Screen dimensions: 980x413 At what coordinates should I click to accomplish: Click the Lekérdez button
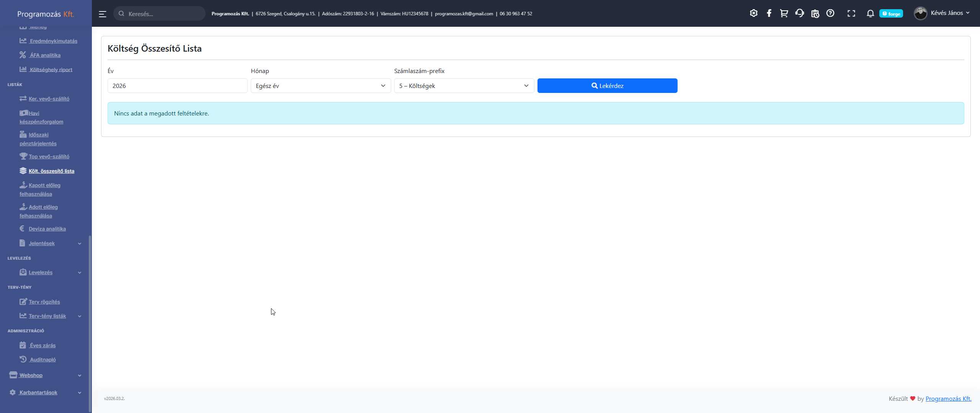607,86
